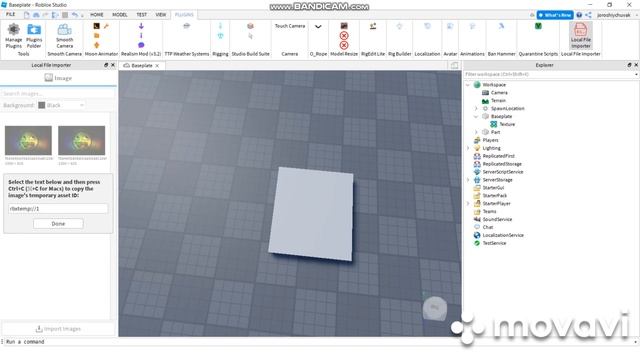Click the New file icon in quick access toolbar

tap(27, 15)
